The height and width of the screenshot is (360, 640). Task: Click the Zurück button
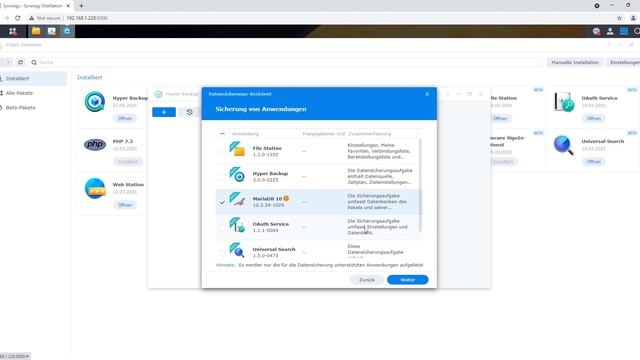pyautogui.click(x=367, y=280)
